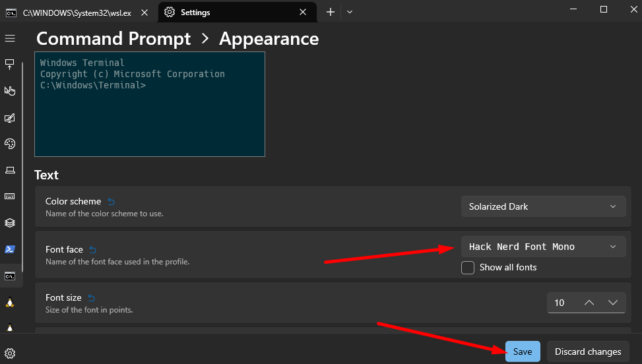642x364 pixels.
Task: Open Color schemes palette page
Action: coord(10,144)
